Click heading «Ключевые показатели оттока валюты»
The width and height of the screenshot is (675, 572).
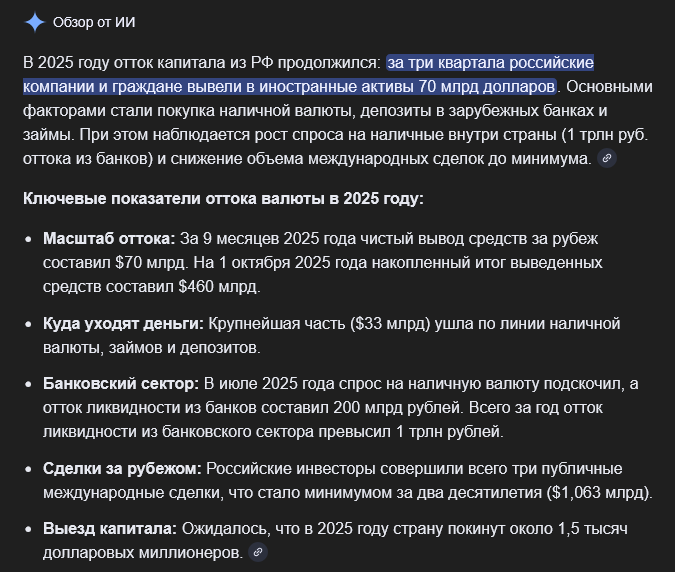click(x=223, y=198)
